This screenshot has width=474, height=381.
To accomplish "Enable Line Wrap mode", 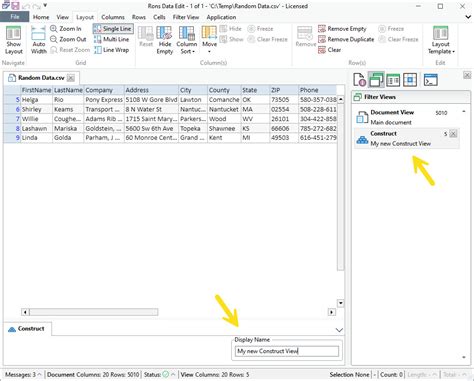I will coord(112,50).
